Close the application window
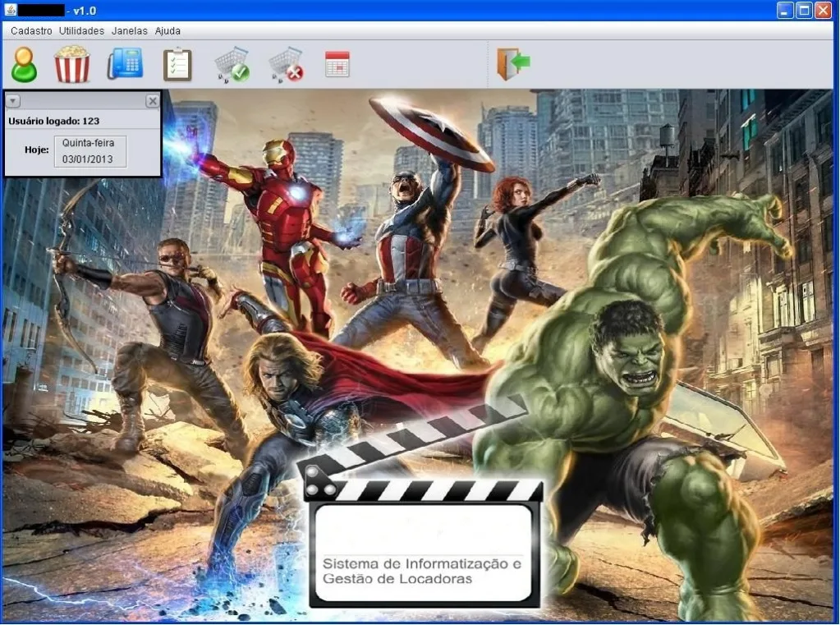The height and width of the screenshot is (625, 840). (x=823, y=10)
